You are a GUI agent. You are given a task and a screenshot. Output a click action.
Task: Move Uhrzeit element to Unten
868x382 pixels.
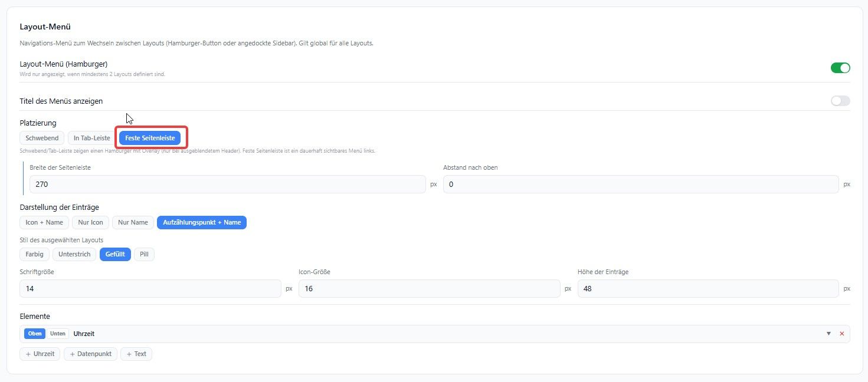tap(58, 334)
